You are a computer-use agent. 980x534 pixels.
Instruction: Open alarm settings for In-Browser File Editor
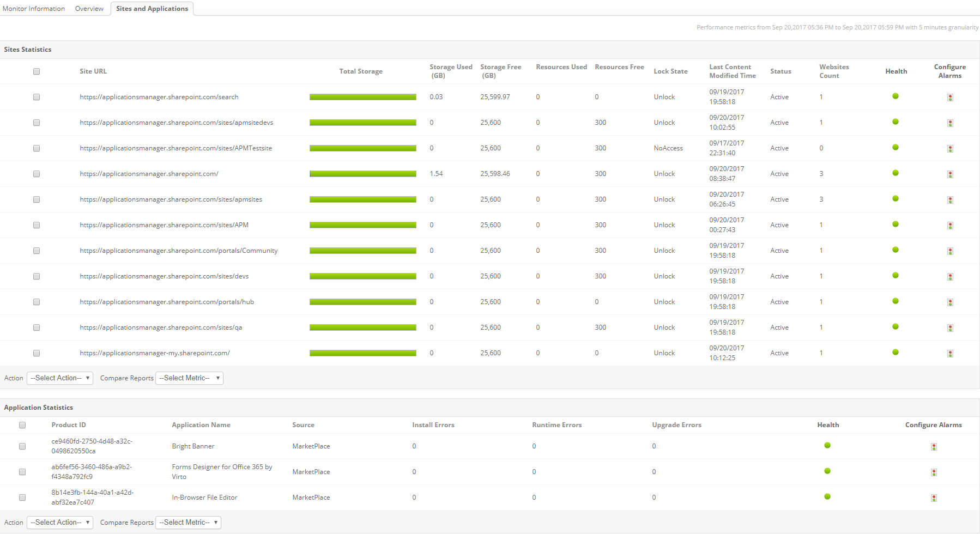coord(934,498)
